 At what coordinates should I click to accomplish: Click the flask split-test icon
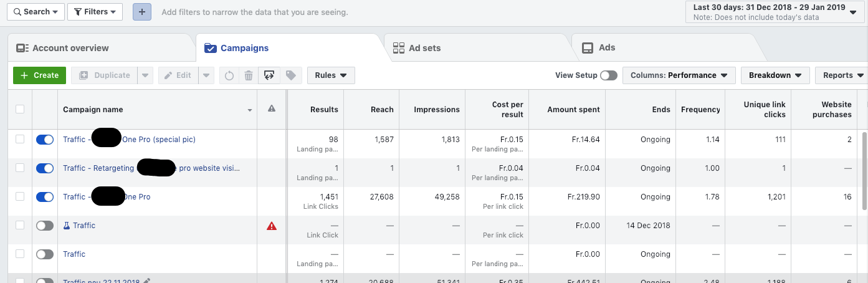pos(67,226)
